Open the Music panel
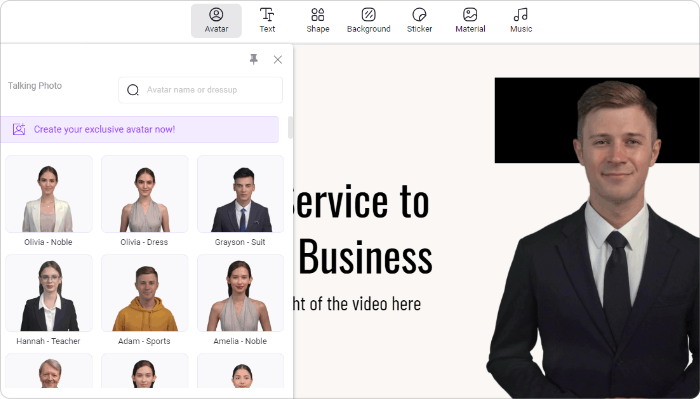 (x=521, y=21)
